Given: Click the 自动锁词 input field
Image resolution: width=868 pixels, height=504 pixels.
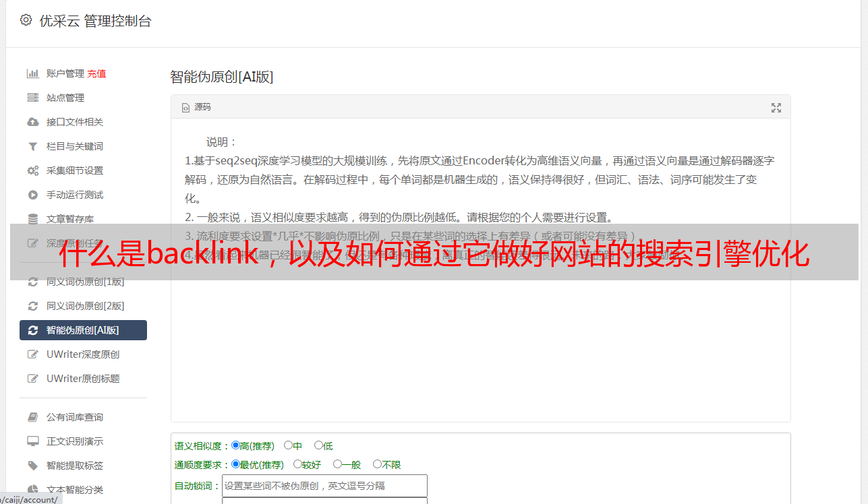Looking at the screenshot, I should coord(324,486).
